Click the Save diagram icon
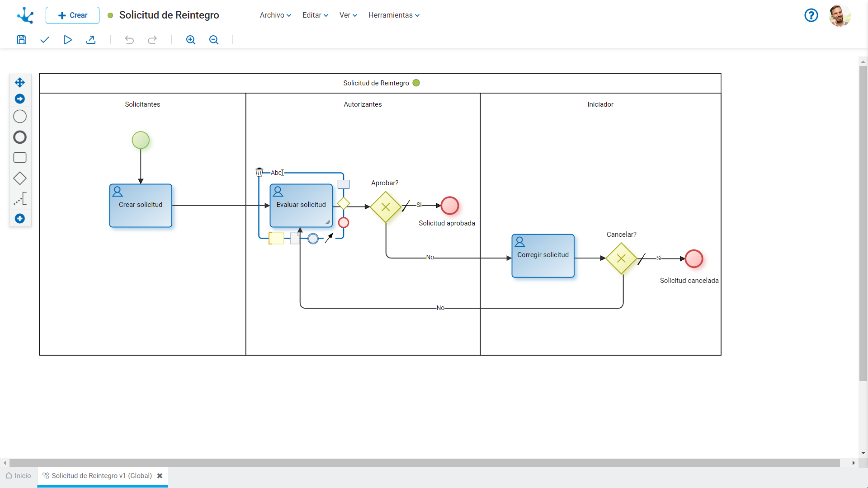 click(x=21, y=40)
